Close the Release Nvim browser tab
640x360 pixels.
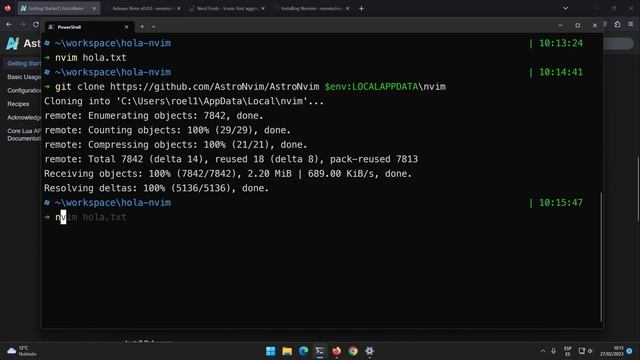179,8
